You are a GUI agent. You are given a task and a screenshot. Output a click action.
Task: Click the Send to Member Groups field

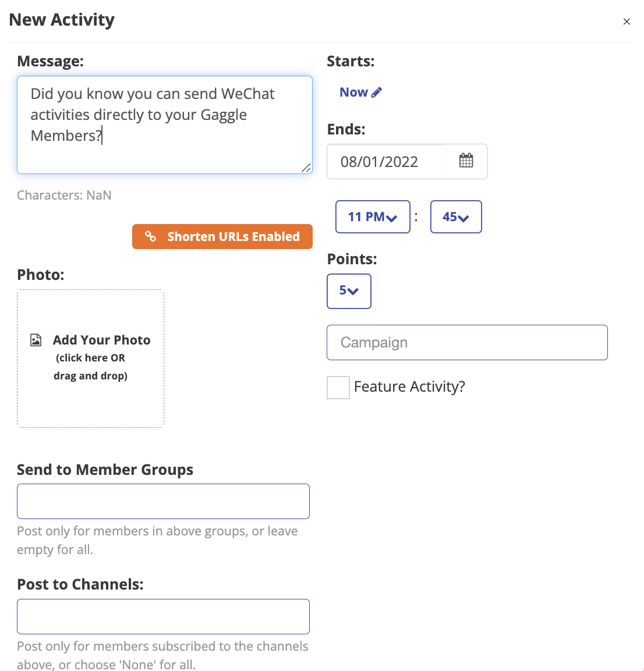point(163,501)
